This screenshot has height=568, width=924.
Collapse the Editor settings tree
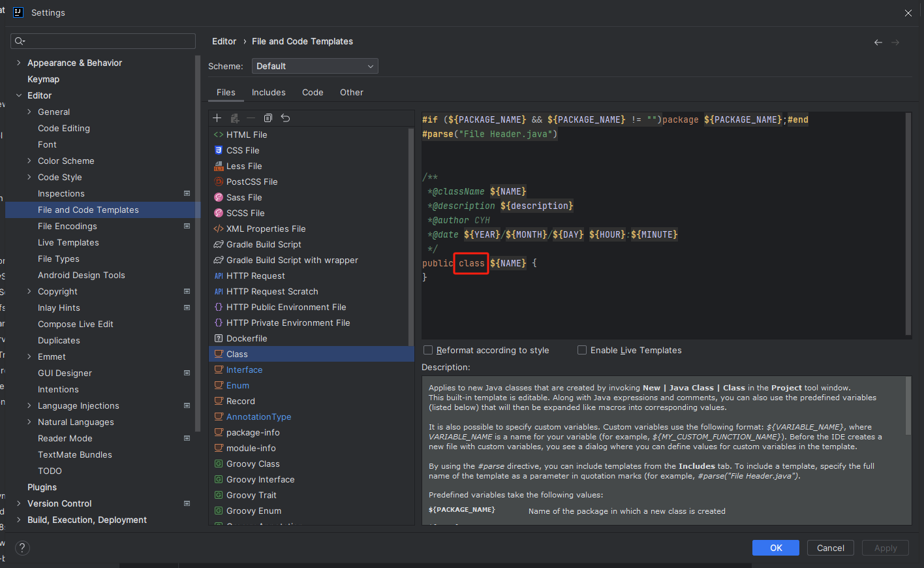coord(18,95)
